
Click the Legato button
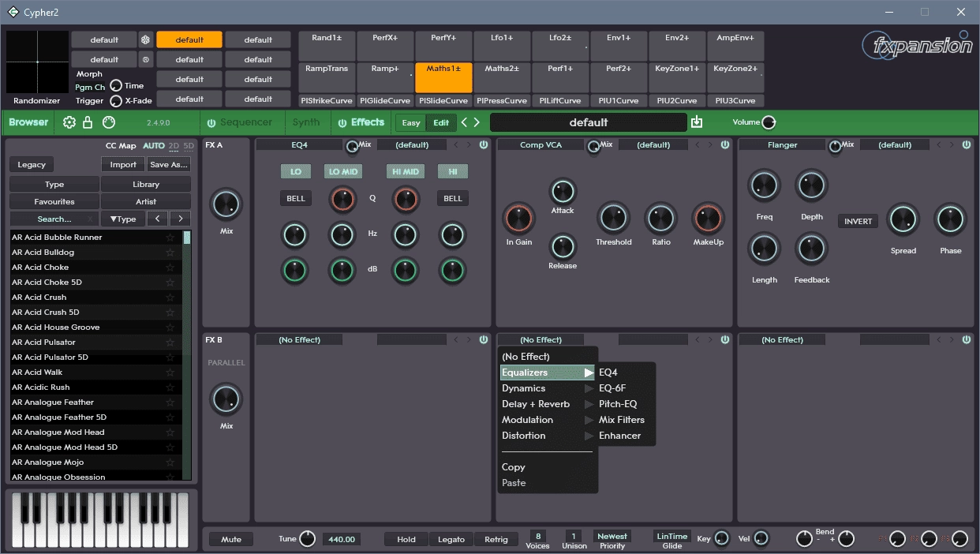(451, 540)
